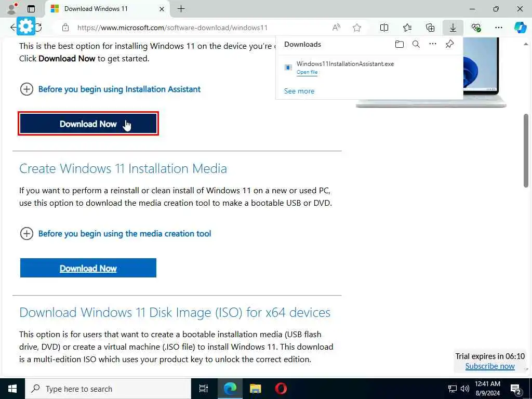Open the tab actions menu icon
Image resolution: width=532 pixels, height=399 pixels.
[31, 9]
